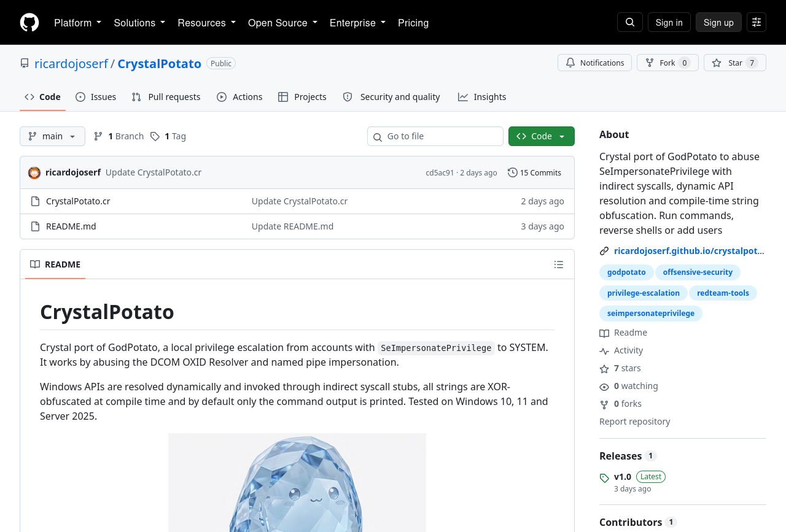View commit cd5ac91
The image size is (786, 532).
click(x=440, y=173)
